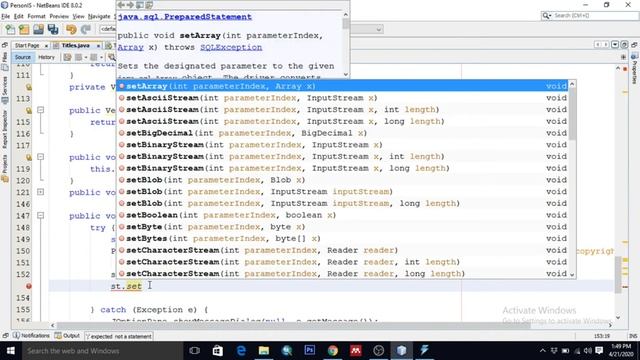Click the red error marker at line 153
Viewport: 640px width, 360px height.
(29, 286)
